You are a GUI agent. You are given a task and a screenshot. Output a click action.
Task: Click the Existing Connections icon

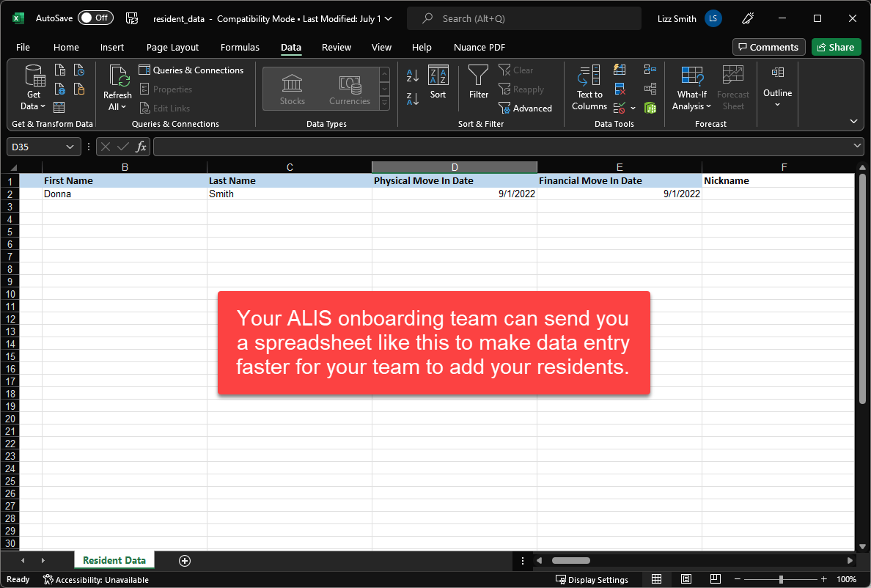pyautogui.click(x=79, y=89)
